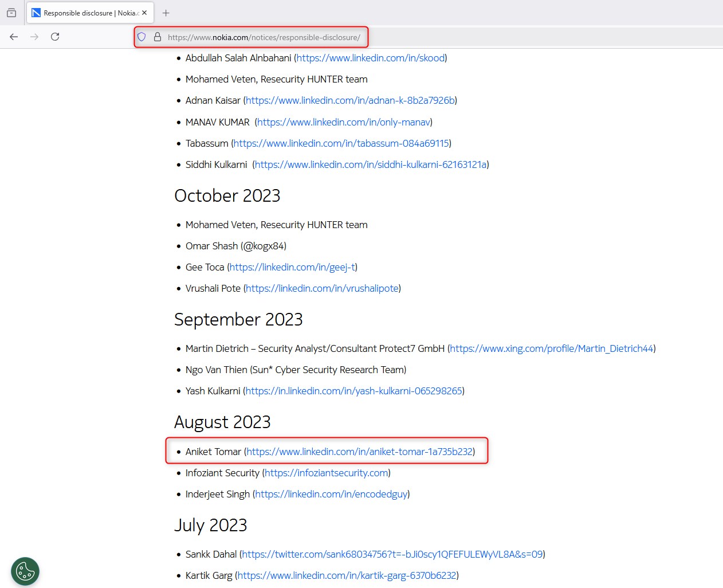The image size is (723, 588).
Task: Select the Responsible disclosure Nokia tab
Action: 90,13
